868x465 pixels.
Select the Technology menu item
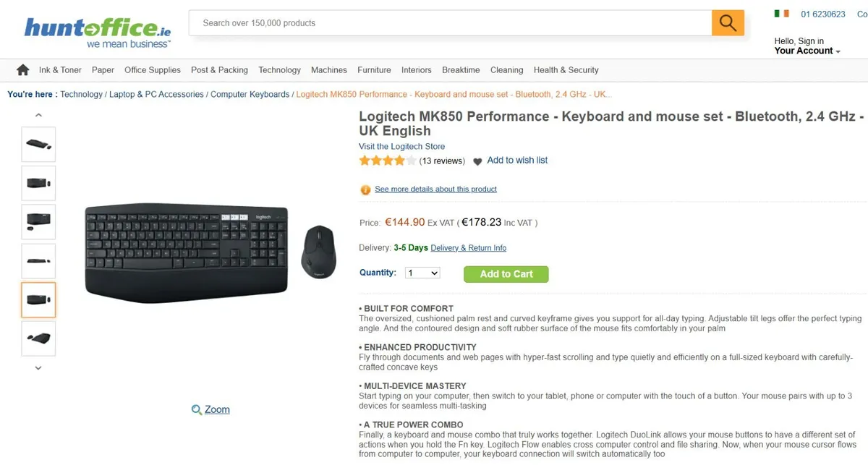tap(279, 69)
